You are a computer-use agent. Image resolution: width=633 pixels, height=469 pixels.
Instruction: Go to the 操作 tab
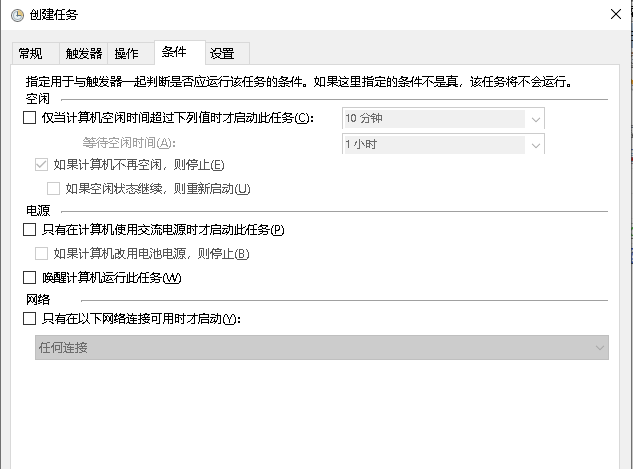click(x=126, y=54)
